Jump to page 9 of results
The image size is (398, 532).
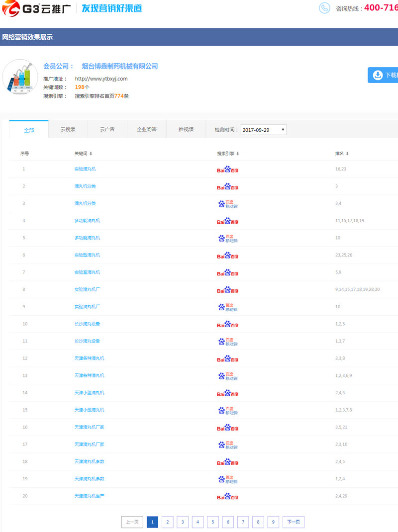coord(273,522)
